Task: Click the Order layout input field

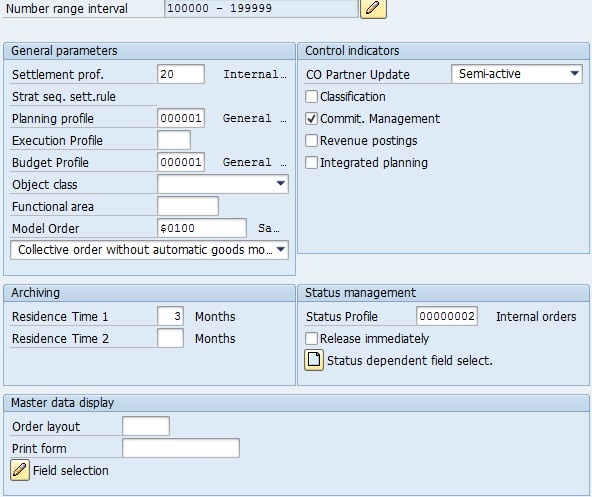Action: point(146,426)
